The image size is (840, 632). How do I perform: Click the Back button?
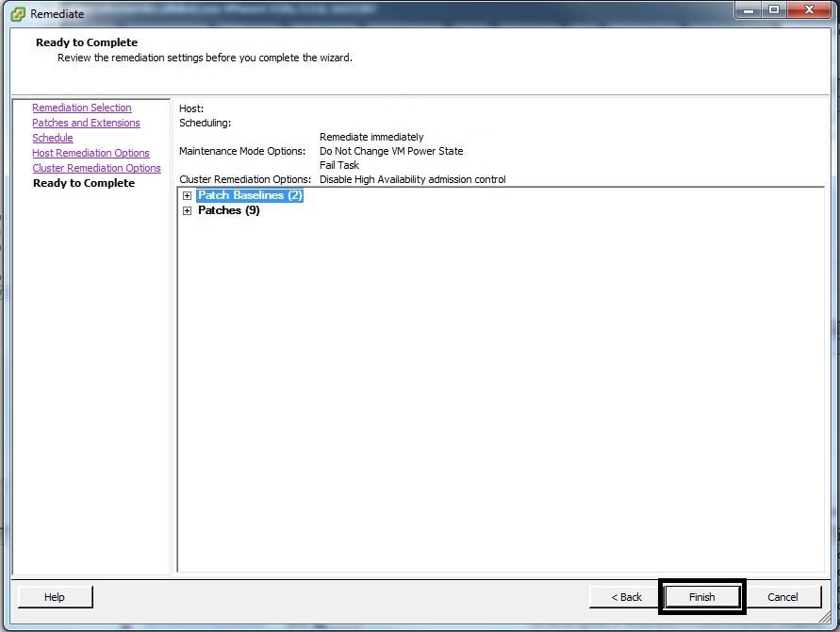(626, 597)
